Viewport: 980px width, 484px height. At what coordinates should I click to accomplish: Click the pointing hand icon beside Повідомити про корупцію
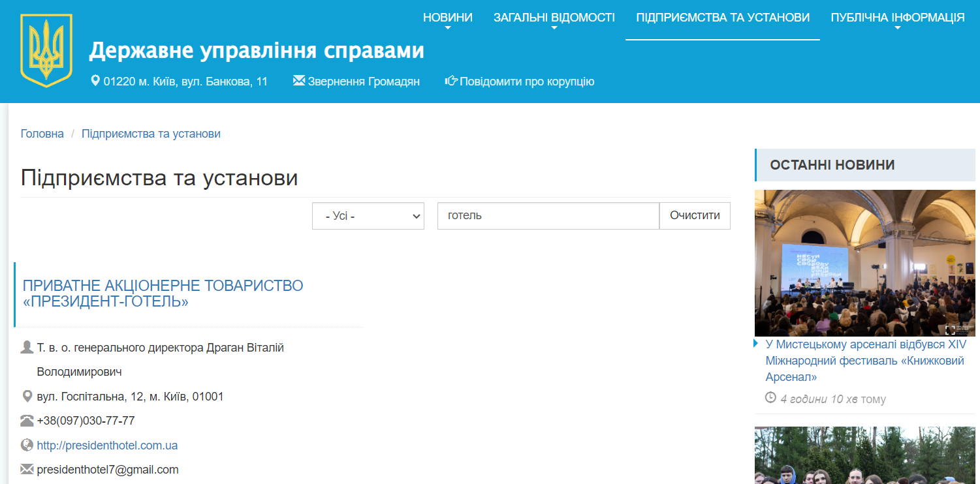coord(451,82)
